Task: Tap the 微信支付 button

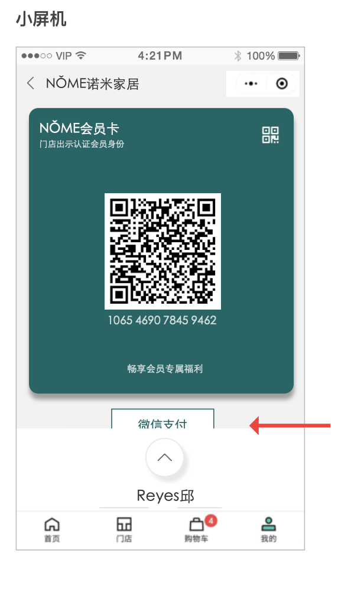Action: (x=162, y=419)
